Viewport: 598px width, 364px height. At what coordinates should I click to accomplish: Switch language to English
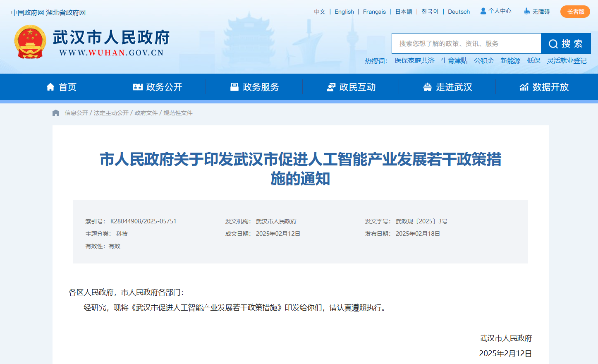pyautogui.click(x=344, y=12)
